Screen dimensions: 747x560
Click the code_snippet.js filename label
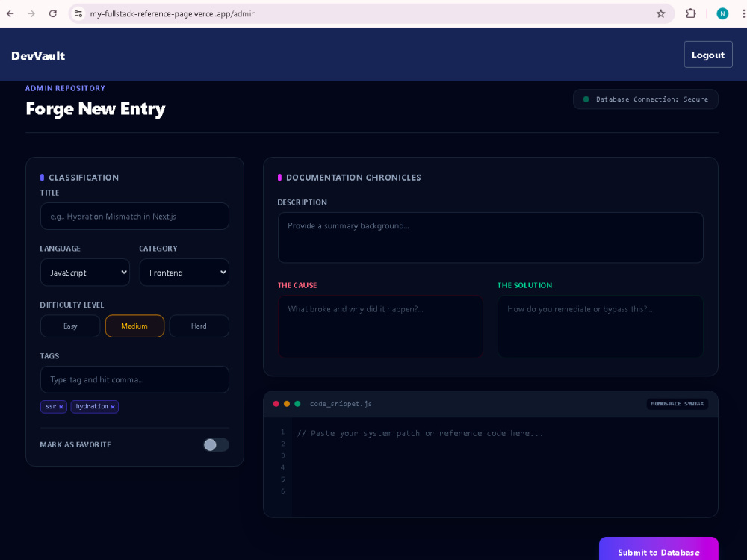click(x=341, y=404)
